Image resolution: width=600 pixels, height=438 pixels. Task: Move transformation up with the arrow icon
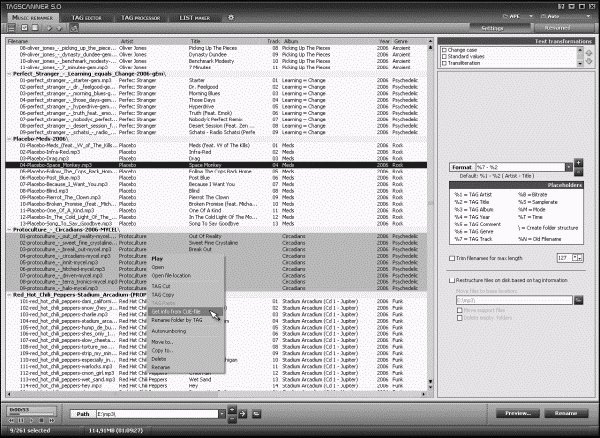(x=589, y=53)
